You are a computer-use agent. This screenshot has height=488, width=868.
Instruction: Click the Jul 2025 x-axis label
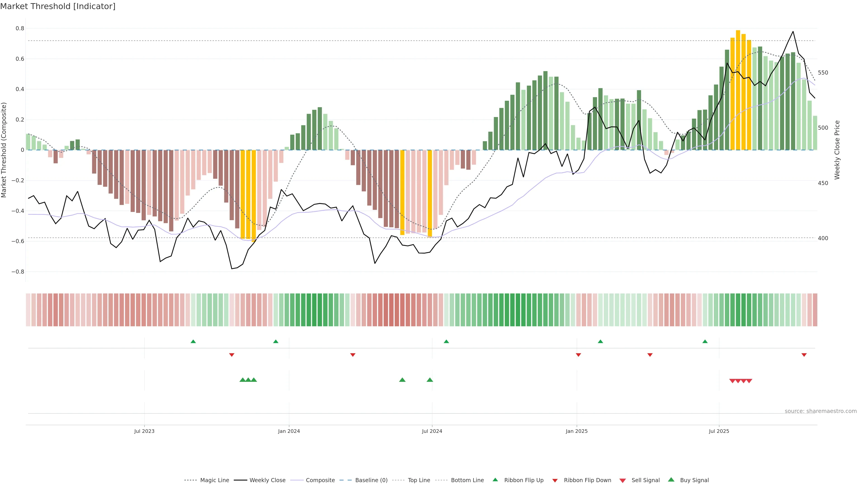click(719, 431)
